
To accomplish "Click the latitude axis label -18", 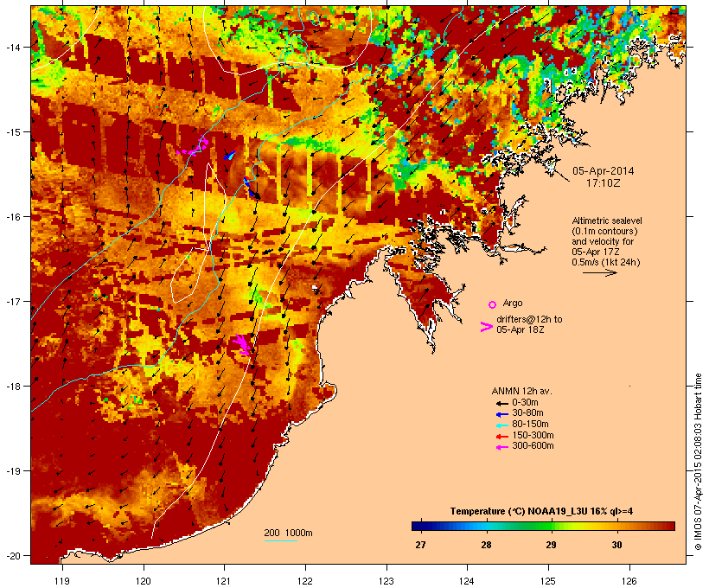I will 12,387.
